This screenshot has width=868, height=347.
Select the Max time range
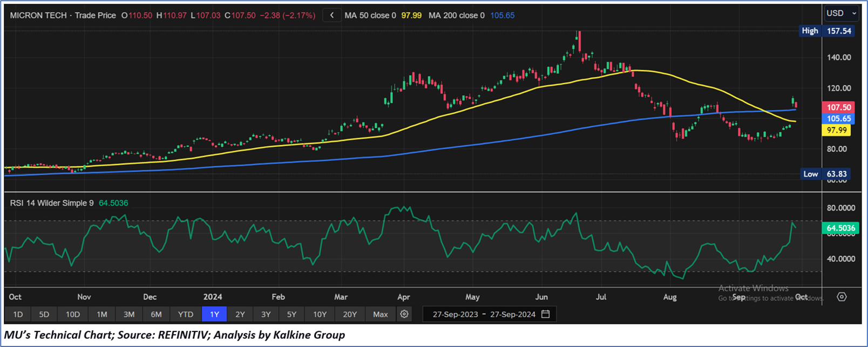click(381, 314)
